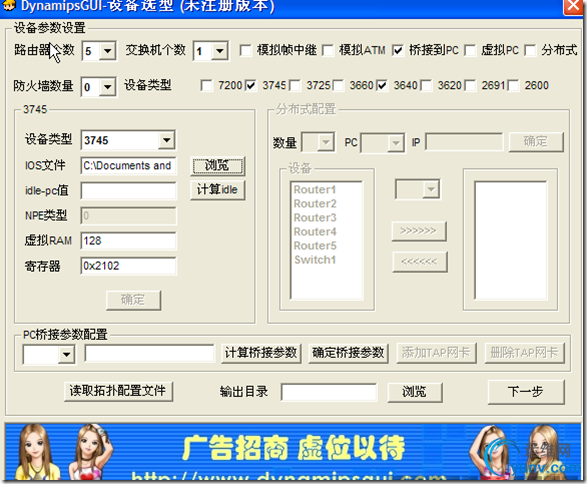The image size is (587, 484).
Task: Focus the 寄存器 field showing 0x2102
Action: [x=128, y=266]
